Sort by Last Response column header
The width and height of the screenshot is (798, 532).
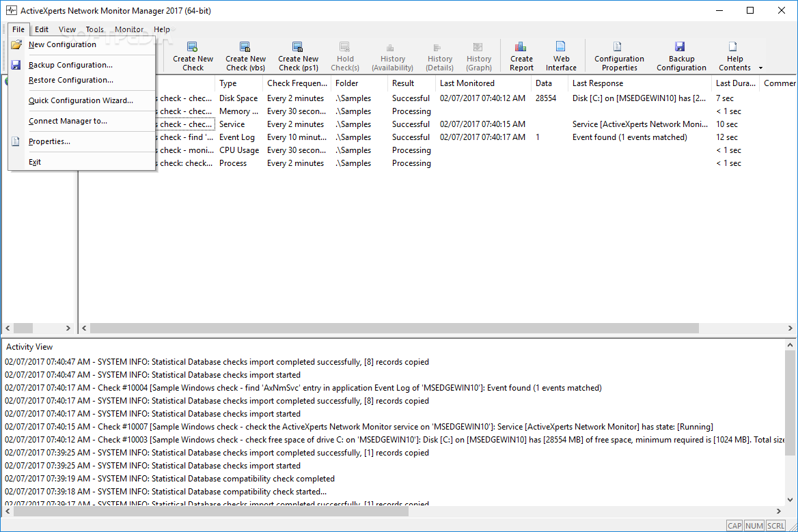[x=639, y=83]
